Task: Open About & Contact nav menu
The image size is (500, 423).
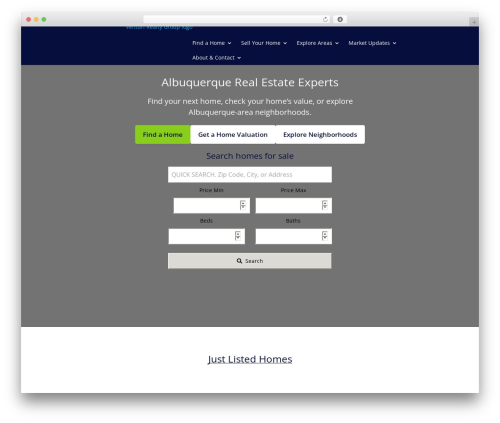Action: pos(216,58)
